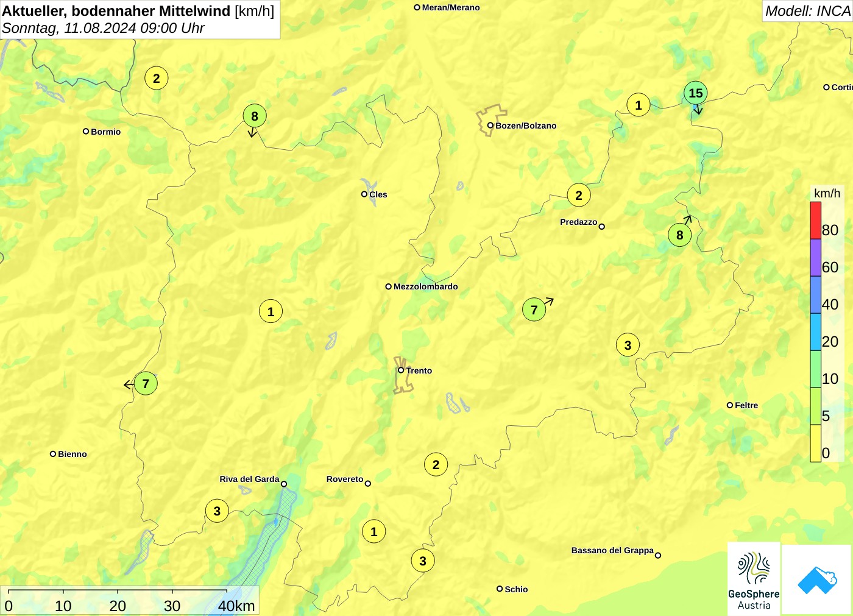Pick the blue 40 km/h legend swatch
This screenshot has height=616, width=853.
click(x=816, y=295)
